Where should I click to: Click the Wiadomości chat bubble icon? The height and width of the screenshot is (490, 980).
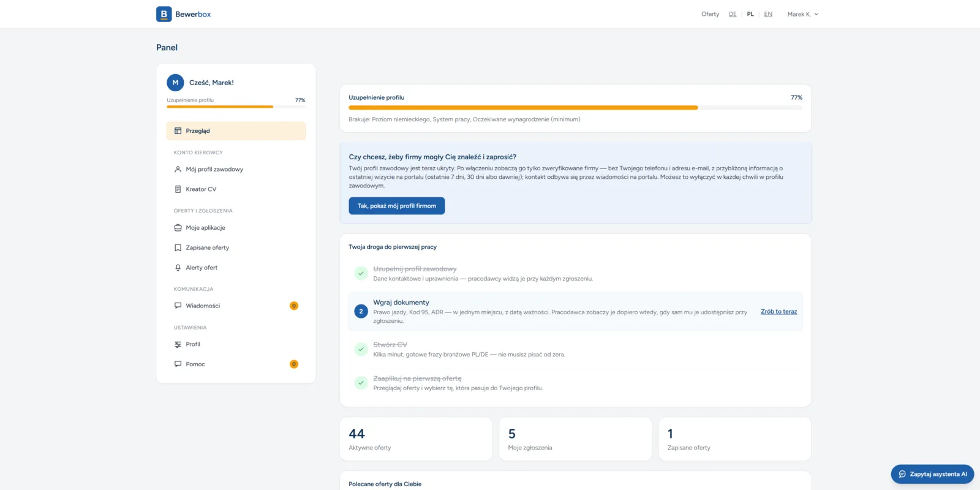(178, 306)
